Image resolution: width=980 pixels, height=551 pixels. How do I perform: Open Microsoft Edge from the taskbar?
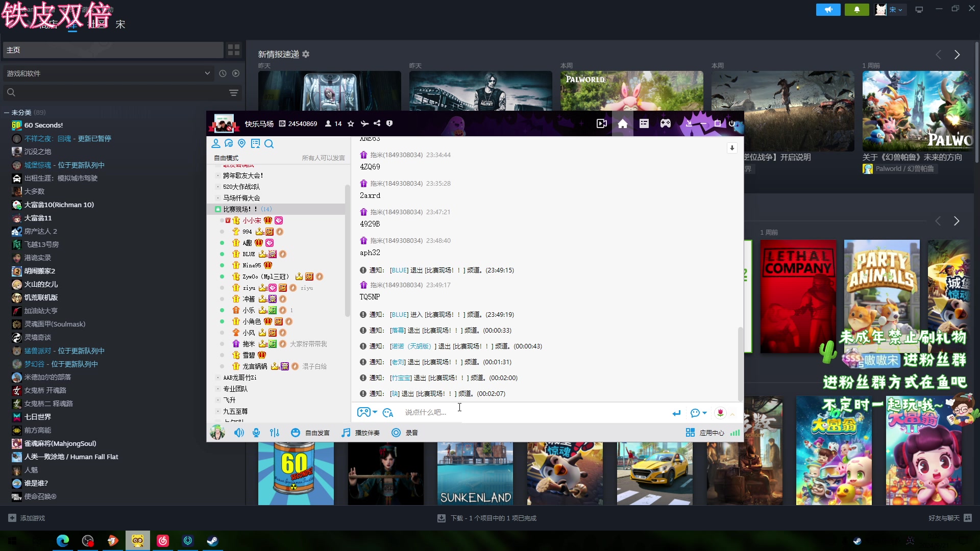click(63, 541)
